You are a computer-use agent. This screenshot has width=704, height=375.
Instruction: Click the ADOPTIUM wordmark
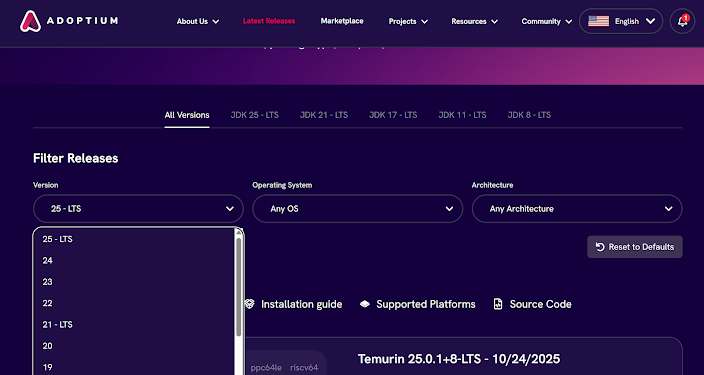(x=82, y=21)
